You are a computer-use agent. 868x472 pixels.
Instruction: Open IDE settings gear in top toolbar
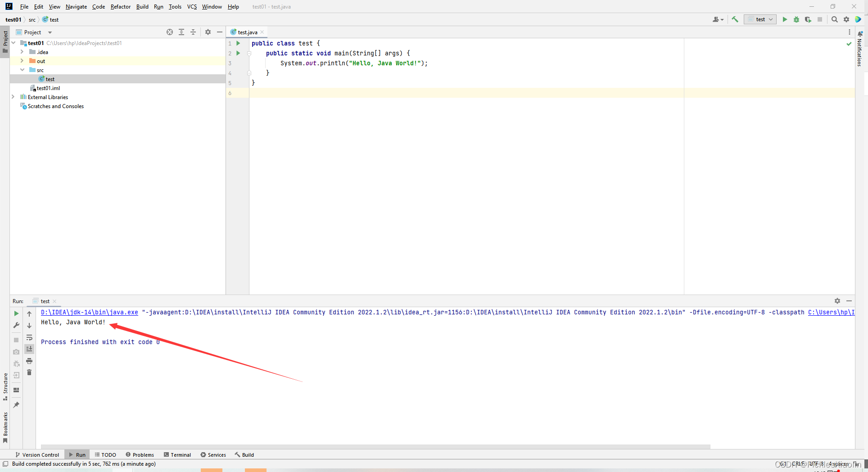click(x=846, y=19)
